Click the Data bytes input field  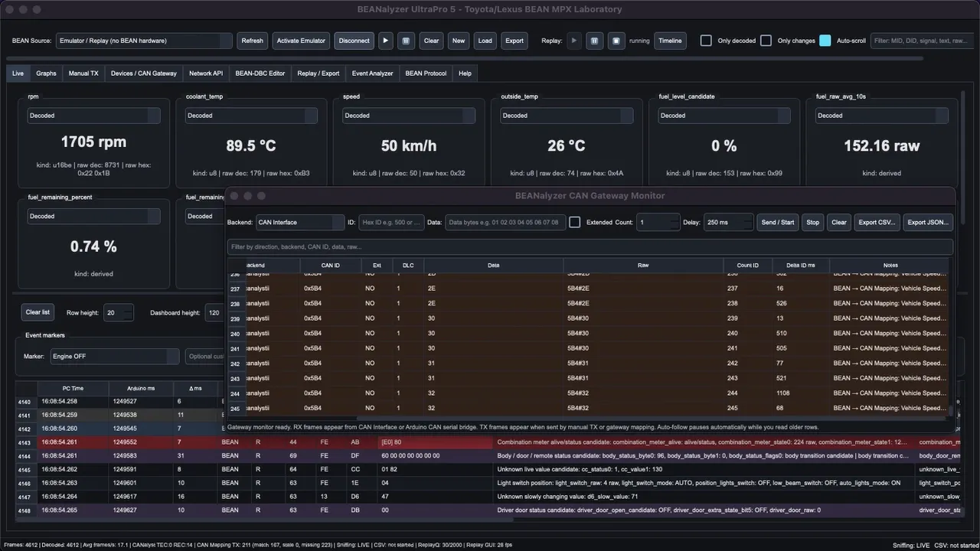505,223
